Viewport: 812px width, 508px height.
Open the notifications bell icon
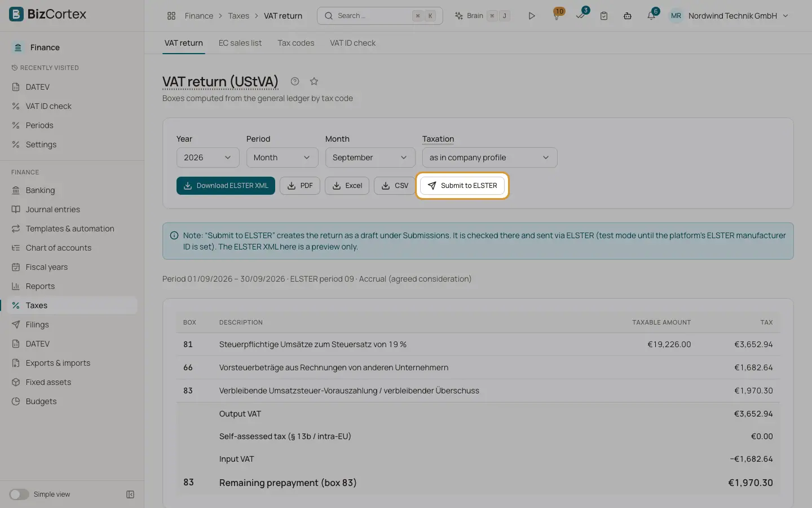click(651, 16)
